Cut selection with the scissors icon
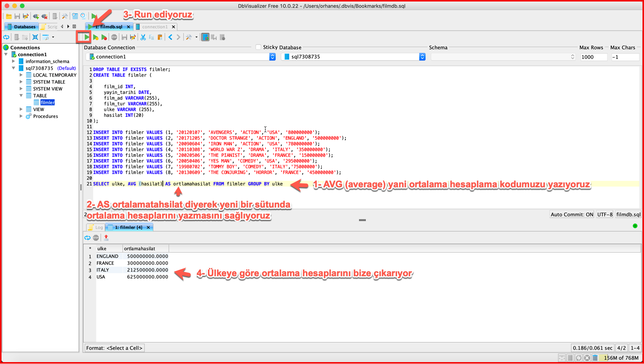Image resolution: width=644 pixels, height=364 pixels. tap(143, 37)
